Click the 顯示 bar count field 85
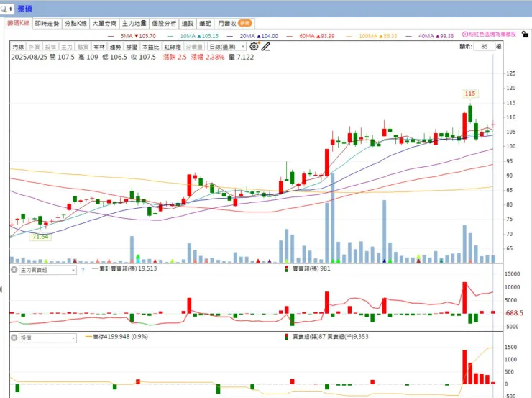532x398 pixels. pos(484,47)
